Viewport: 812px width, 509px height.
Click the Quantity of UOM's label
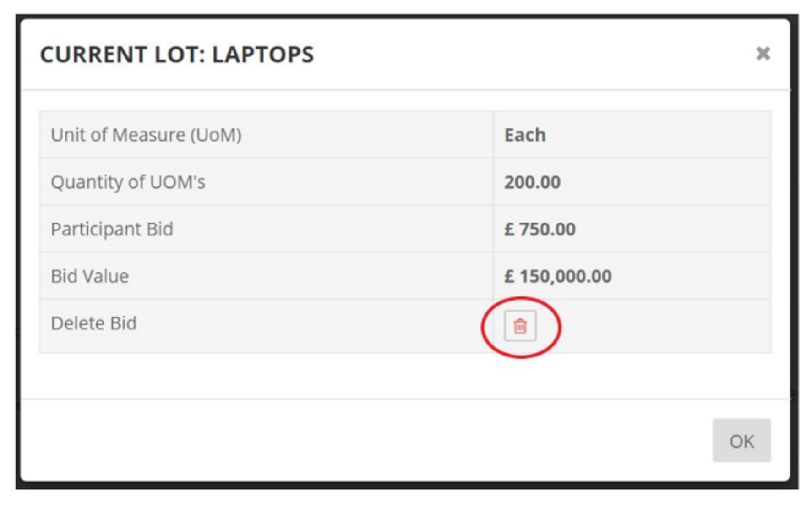coord(128,182)
